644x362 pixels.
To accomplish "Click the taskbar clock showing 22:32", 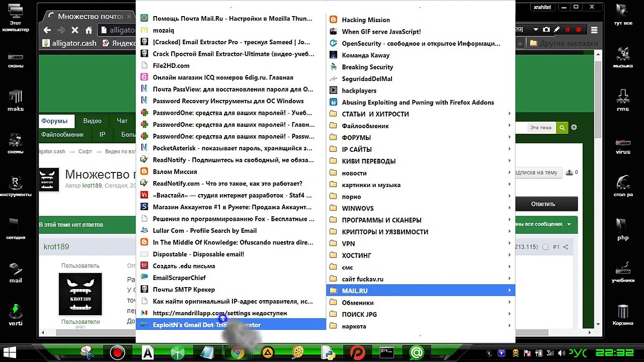I will click(x=614, y=353).
